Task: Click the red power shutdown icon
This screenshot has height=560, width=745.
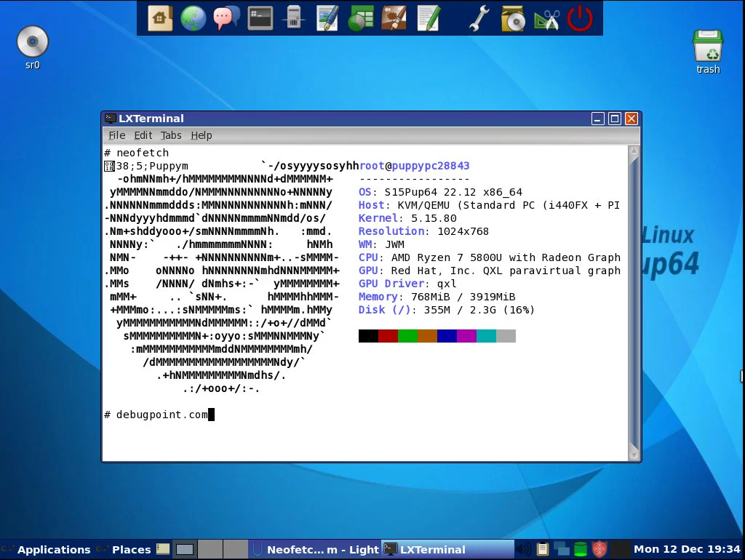Action: pos(580,18)
